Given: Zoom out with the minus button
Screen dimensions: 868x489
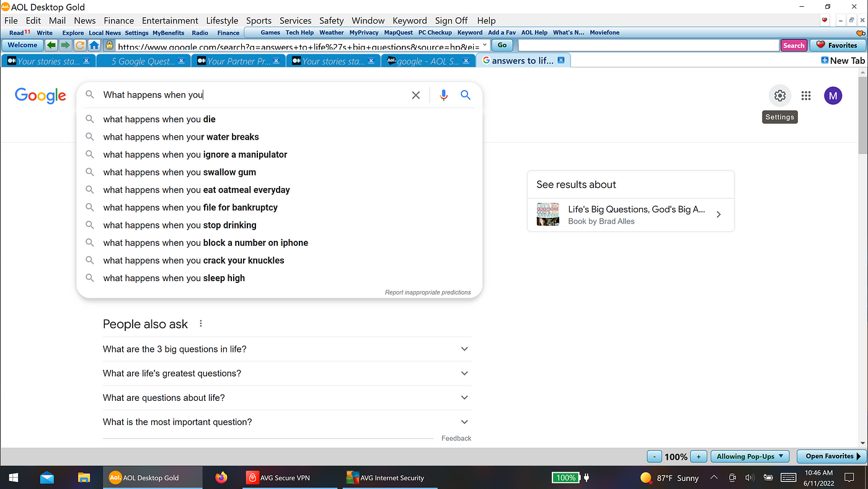Looking at the screenshot, I should coord(654,456).
